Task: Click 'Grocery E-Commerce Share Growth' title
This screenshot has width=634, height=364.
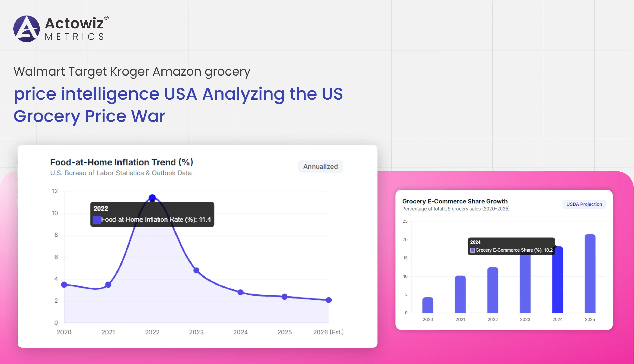Action: 455,201
